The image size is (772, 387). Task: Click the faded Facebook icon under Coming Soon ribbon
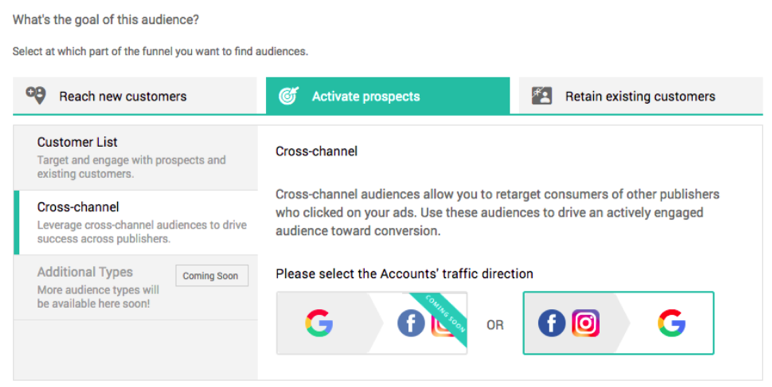(x=411, y=323)
